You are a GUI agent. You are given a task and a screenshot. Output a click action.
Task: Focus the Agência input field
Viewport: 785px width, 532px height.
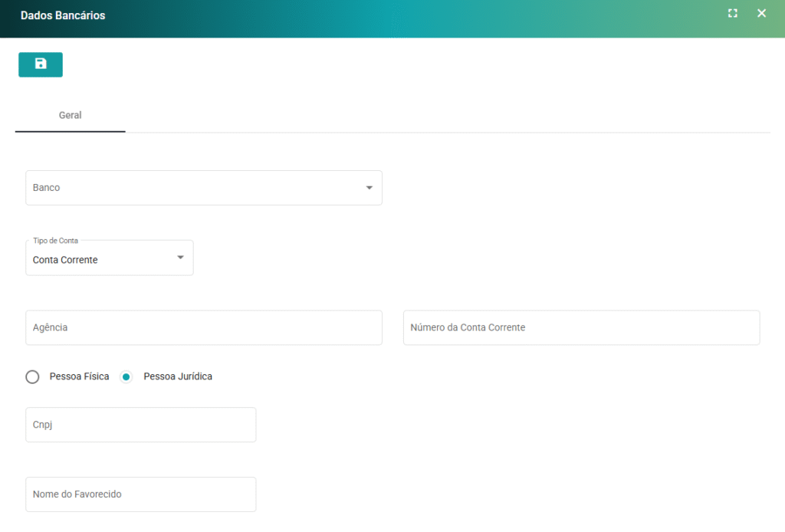[203, 328]
